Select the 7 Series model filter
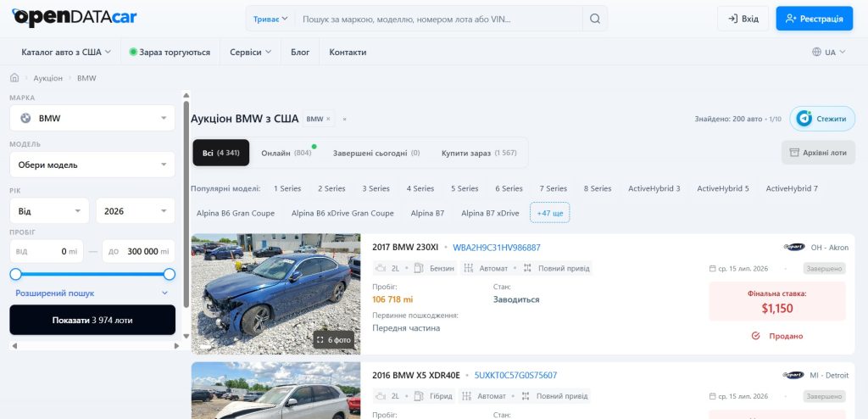 point(553,188)
